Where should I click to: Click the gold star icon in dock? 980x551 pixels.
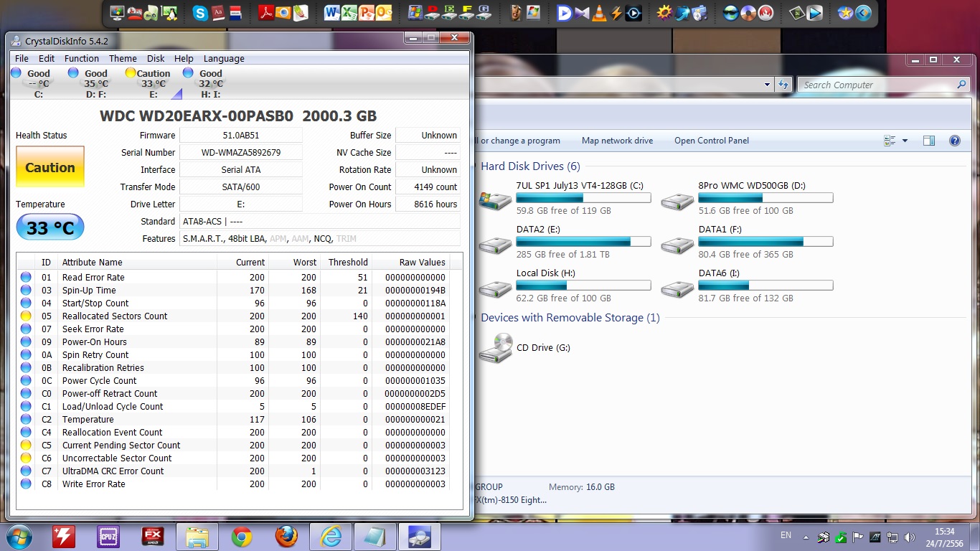(x=846, y=13)
